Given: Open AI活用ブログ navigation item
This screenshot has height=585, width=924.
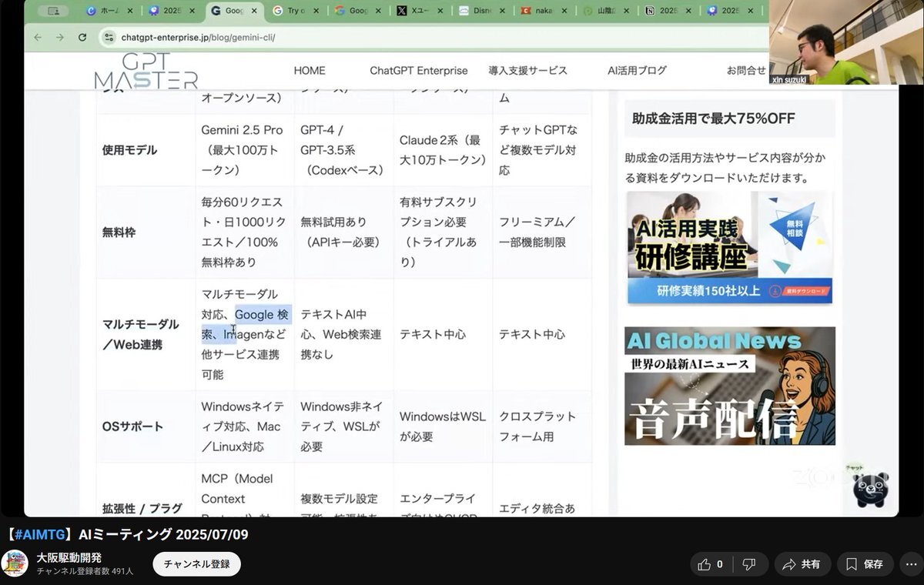Looking at the screenshot, I should pyautogui.click(x=637, y=70).
